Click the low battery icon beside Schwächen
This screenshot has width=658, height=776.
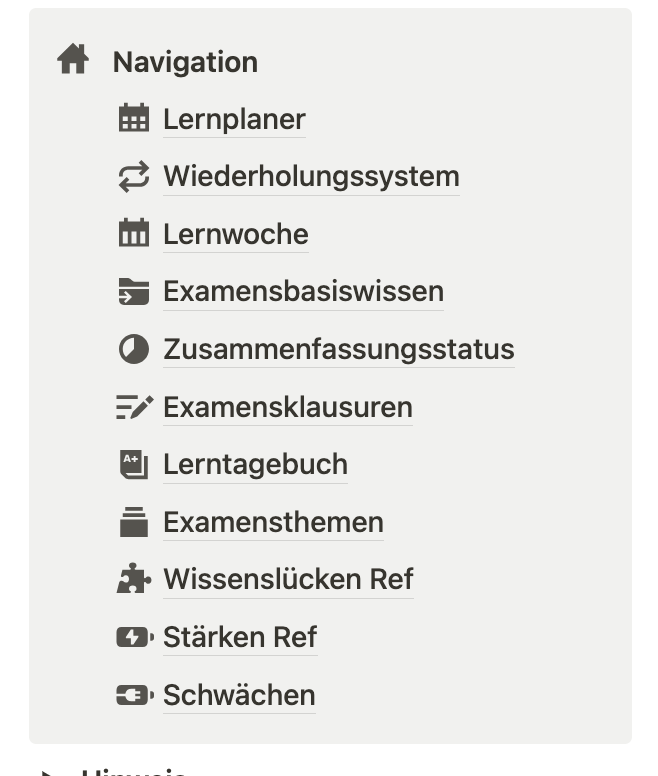click(x=133, y=695)
